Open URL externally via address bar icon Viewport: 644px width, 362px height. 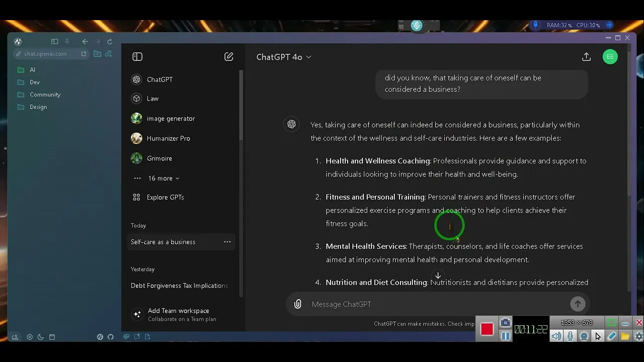click(x=84, y=54)
